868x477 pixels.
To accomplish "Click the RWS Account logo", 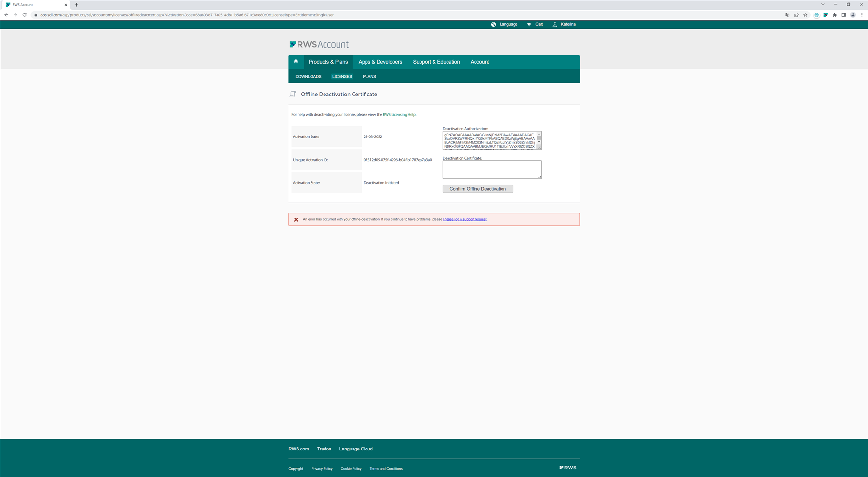I will click(319, 44).
